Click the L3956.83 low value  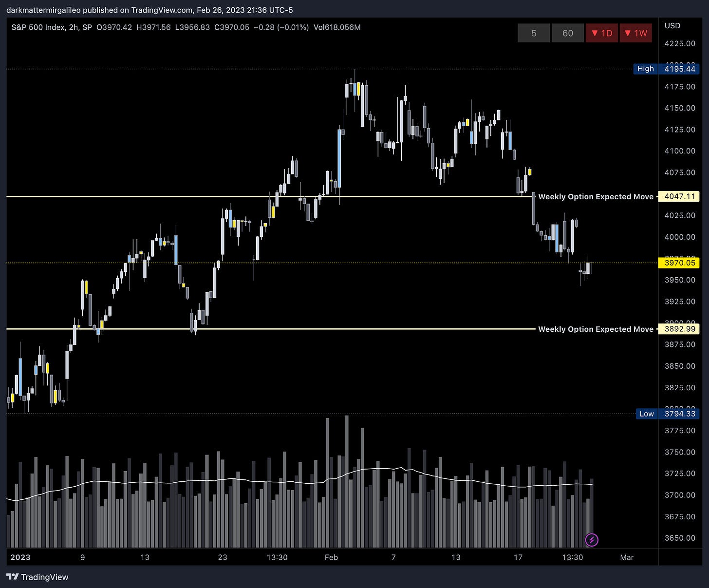tap(193, 27)
